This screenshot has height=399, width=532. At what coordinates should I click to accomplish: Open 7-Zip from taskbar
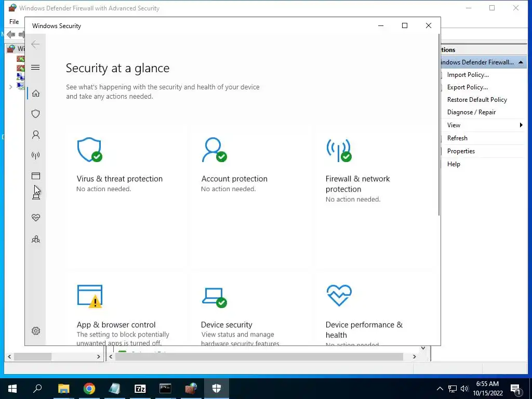point(140,389)
